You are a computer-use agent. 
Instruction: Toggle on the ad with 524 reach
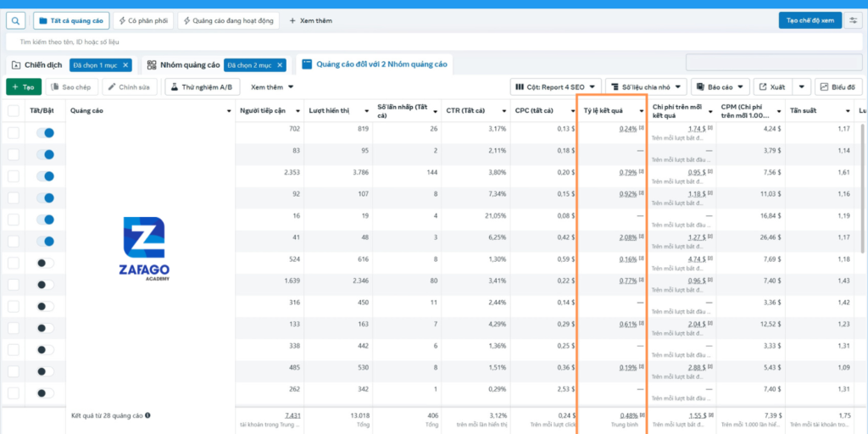point(46,263)
